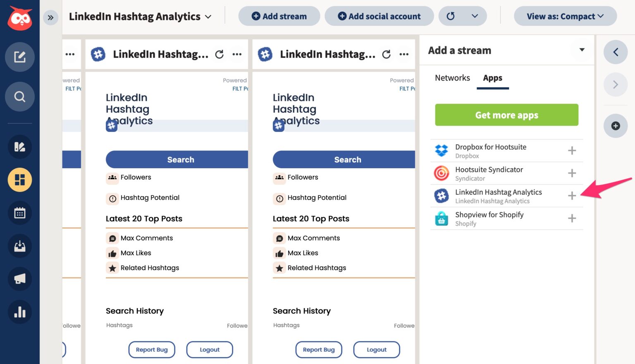Open the Planner calendar icon
This screenshot has width=635, height=364.
point(19,213)
